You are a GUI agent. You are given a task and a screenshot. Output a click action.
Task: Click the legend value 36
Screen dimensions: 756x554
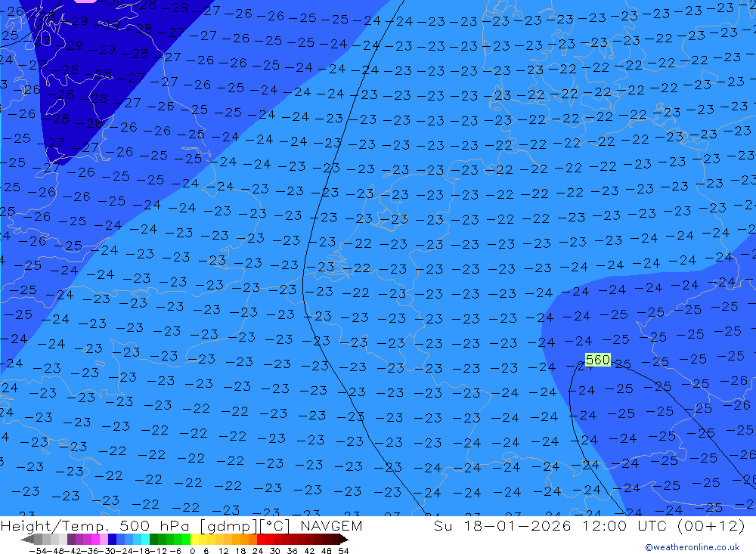click(292, 551)
